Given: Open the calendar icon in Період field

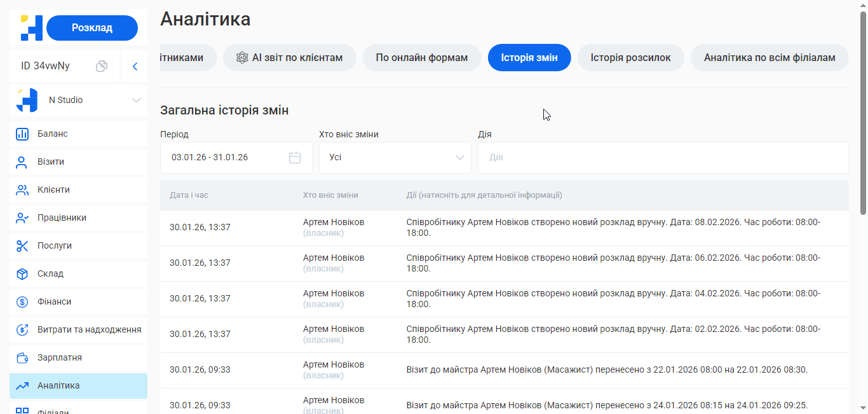Looking at the screenshot, I should [294, 157].
